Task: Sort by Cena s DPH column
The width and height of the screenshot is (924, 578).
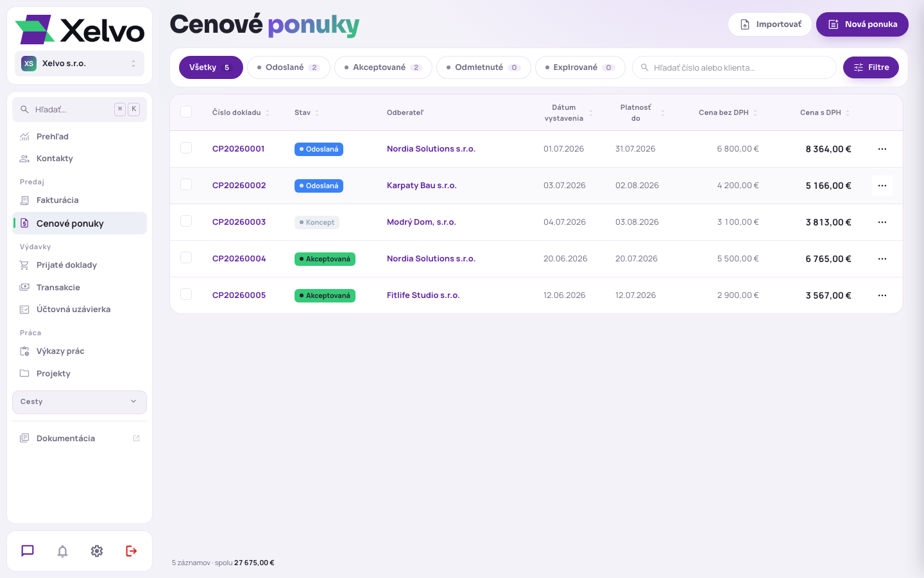Action: (x=825, y=112)
